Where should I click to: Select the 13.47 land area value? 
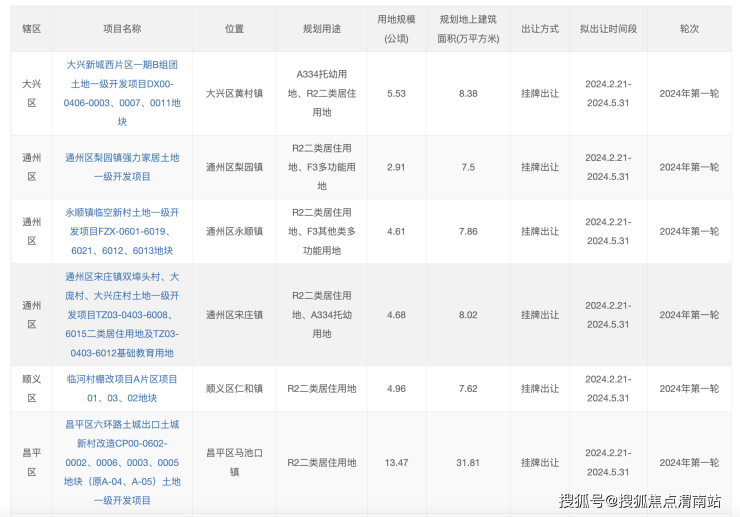coord(396,462)
